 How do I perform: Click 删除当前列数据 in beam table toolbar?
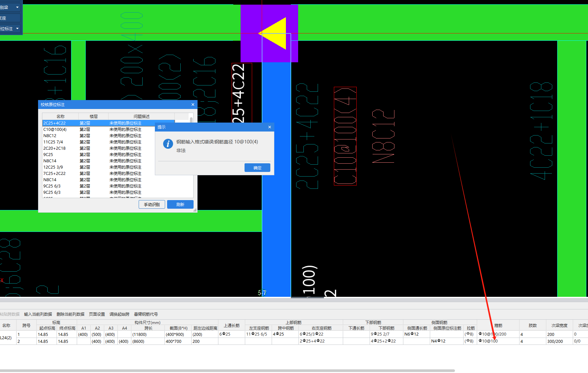click(70, 314)
